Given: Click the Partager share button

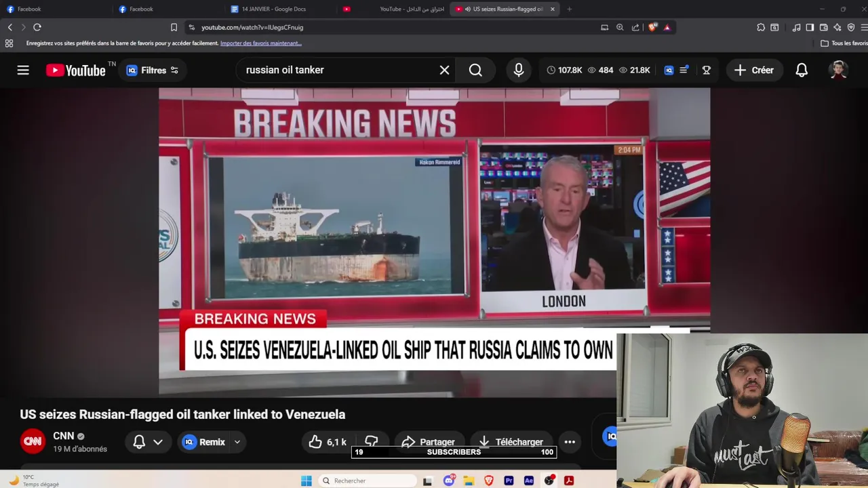Looking at the screenshot, I should [429, 442].
